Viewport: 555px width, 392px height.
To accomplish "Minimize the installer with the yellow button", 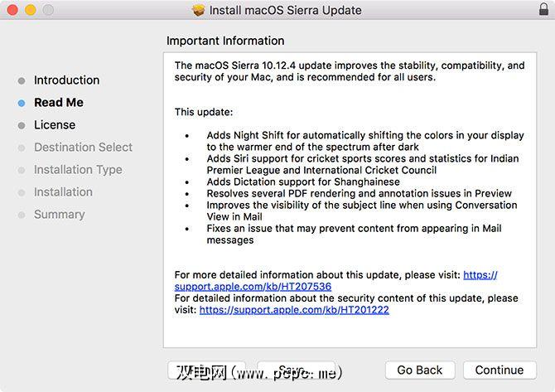I will 30,10.
